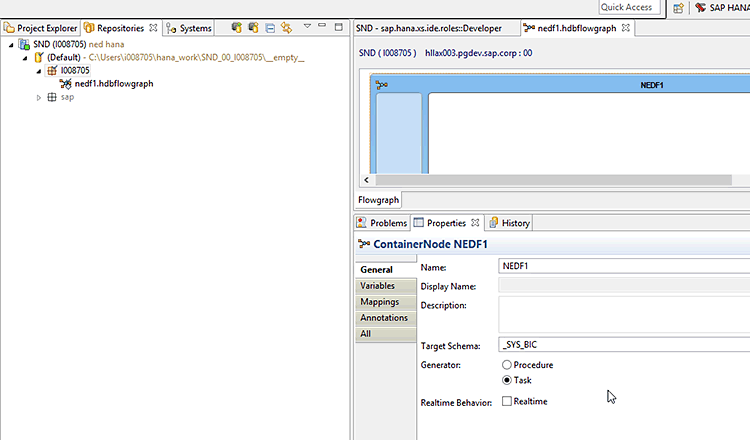Click the nedf1.hdbflowgraph file icon
The width and height of the screenshot is (750, 440).
66,84
